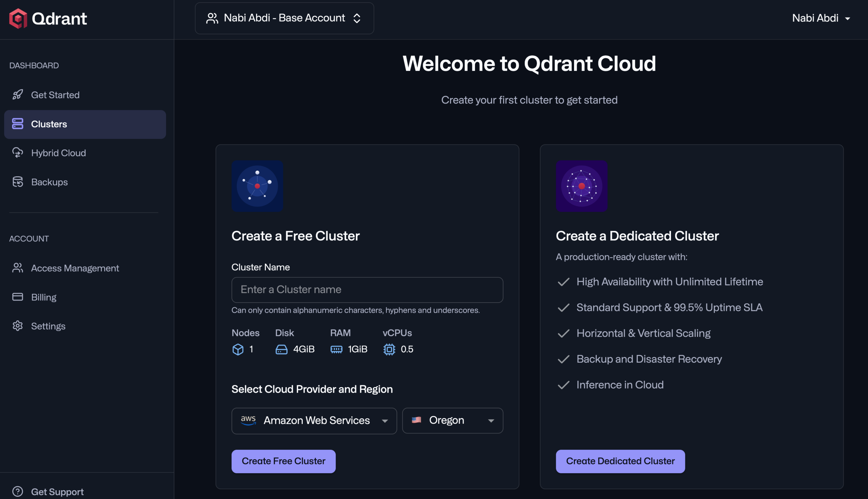This screenshot has height=499, width=868.
Task: Open Clusters via the stack icon
Action: [x=18, y=124]
